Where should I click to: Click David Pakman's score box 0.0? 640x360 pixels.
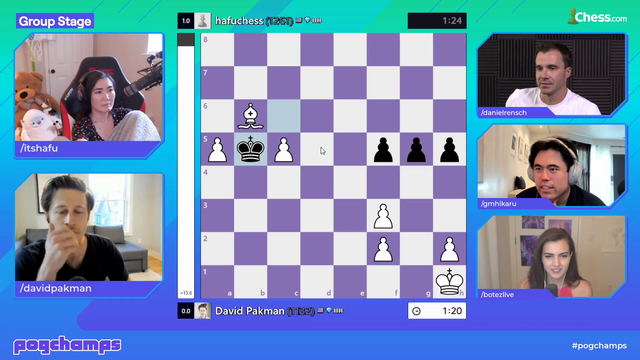186,311
